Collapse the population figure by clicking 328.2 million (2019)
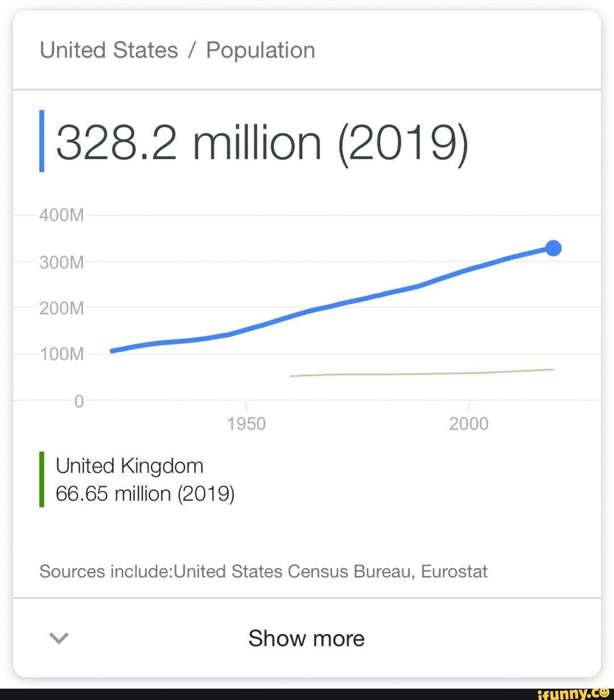This screenshot has width=614, height=700. point(262,142)
